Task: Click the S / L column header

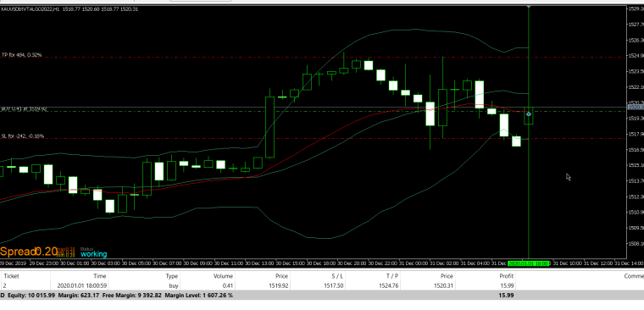Action: (x=336, y=276)
